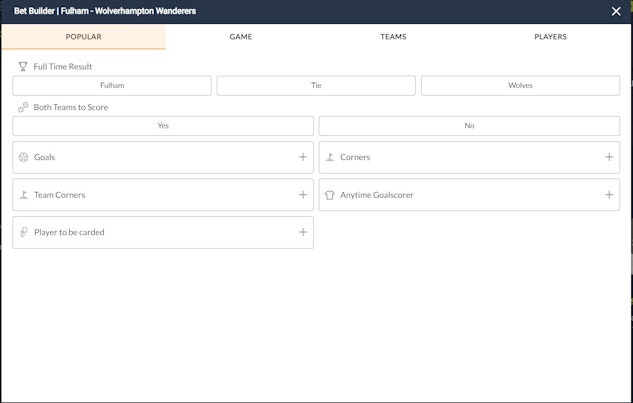
Task: Click the Team Corners flag icon
Action: [23, 195]
